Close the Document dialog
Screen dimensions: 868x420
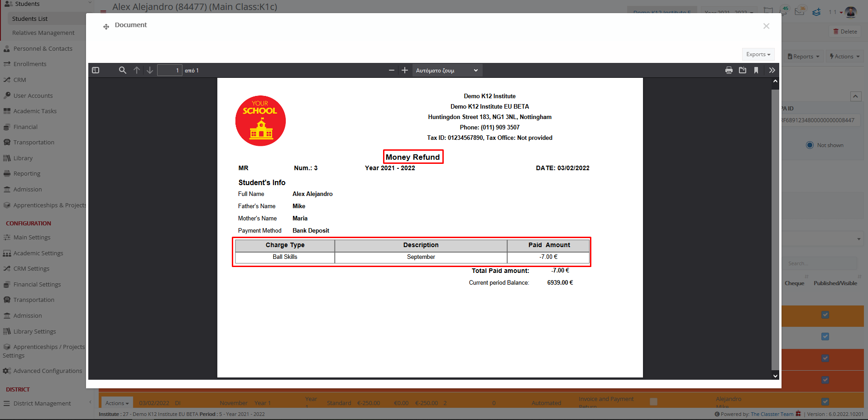(x=766, y=26)
